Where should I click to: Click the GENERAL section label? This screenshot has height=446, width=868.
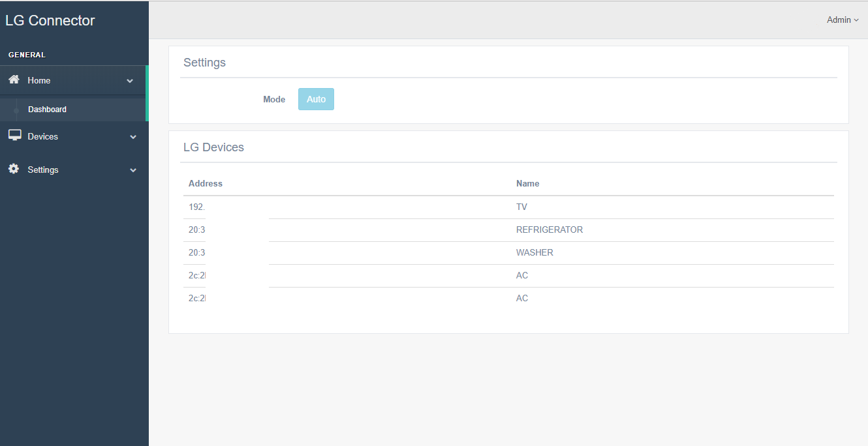pyautogui.click(x=27, y=55)
